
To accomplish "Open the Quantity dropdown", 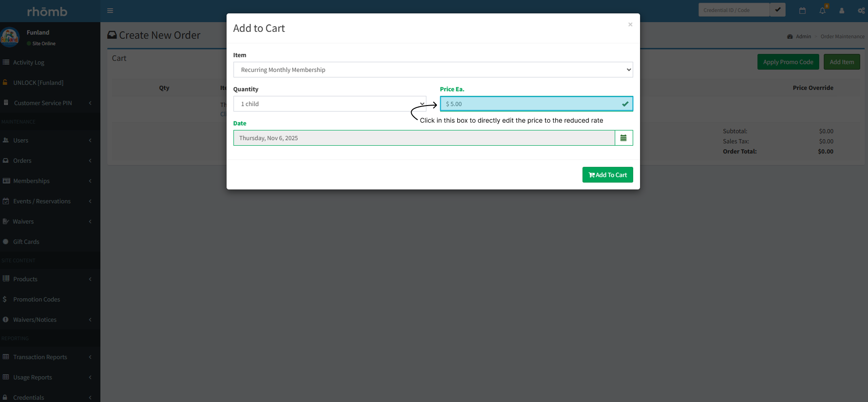I will 329,104.
